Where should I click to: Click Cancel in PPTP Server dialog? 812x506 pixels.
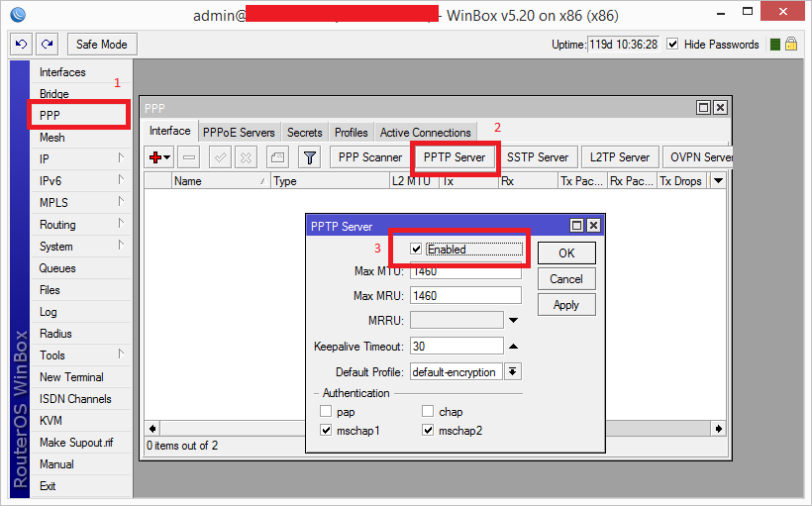point(566,279)
